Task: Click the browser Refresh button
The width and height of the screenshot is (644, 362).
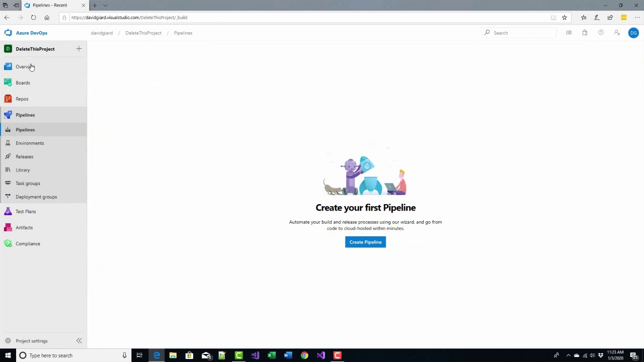Action: click(33, 18)
